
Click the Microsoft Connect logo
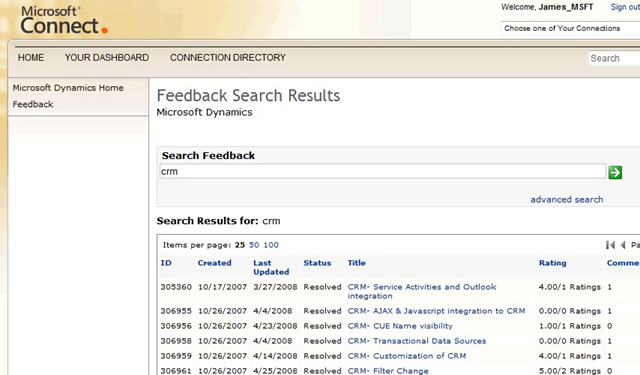[x=64, y=20]
